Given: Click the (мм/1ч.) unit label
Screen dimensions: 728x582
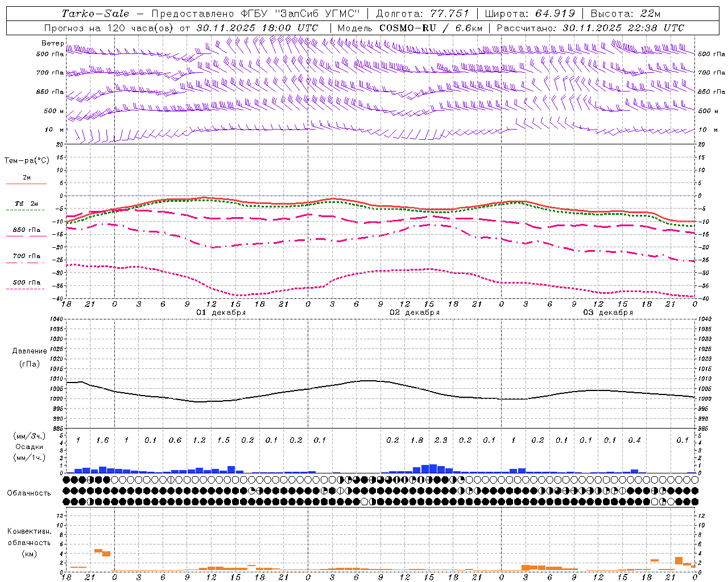Looking at the screenshot, I should tap(29, 458).
